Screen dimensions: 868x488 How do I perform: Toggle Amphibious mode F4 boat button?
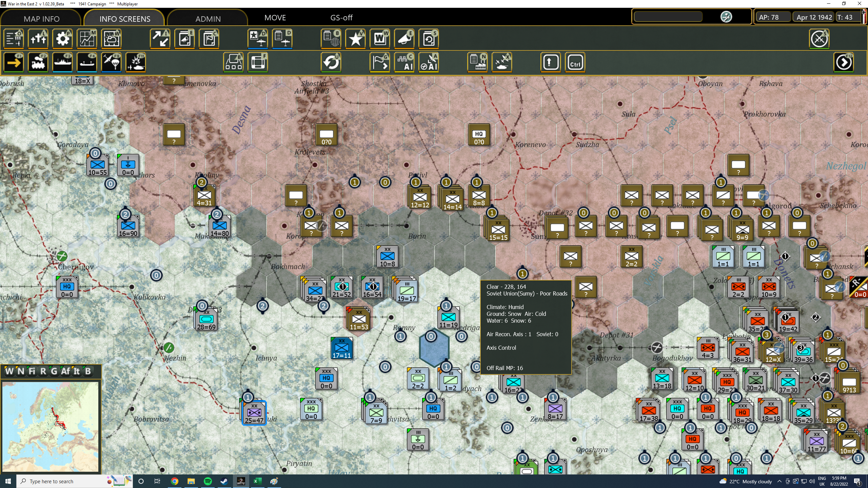click(87, 63)
